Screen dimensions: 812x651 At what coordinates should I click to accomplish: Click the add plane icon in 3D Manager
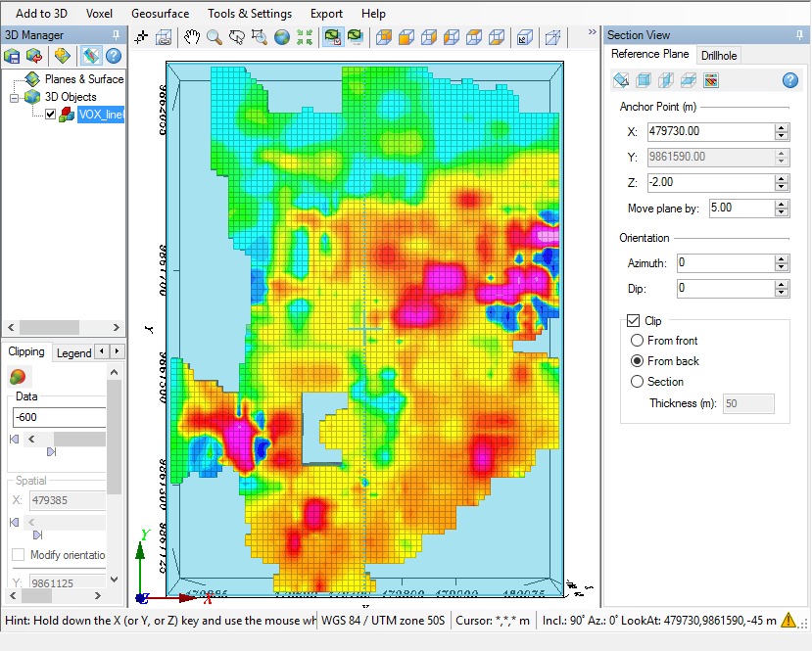pyautogui.click(x=63, y=56)
